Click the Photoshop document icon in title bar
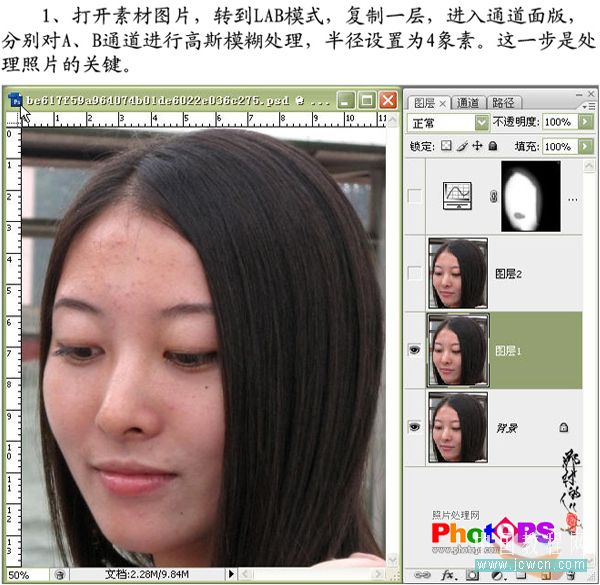 [x=16, y=100]
